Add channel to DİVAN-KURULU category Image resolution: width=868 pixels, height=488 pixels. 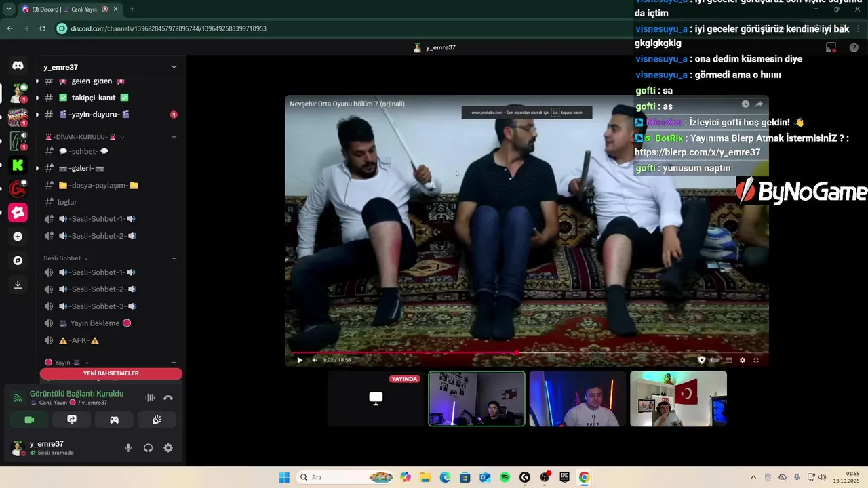click(x=174, y=137)
